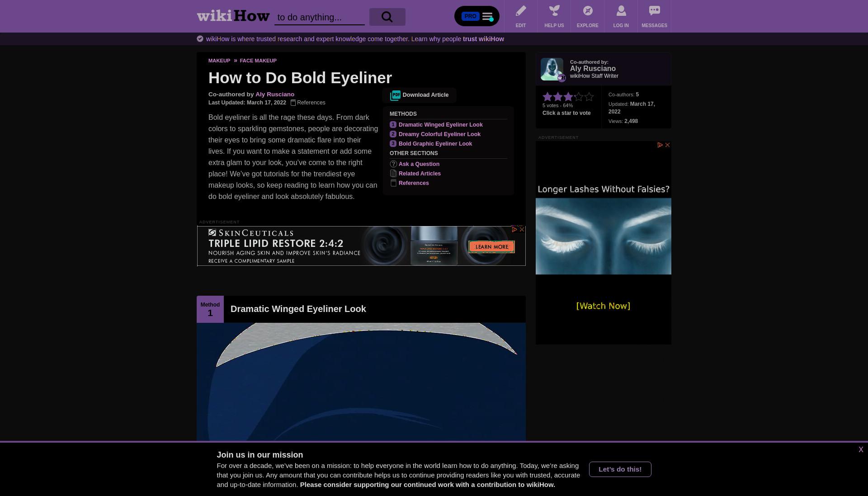The image size is (868, 496).
Task: Click AdChoices icon on lashes ad
Action: pyautogui.click(x=660, y=145)
